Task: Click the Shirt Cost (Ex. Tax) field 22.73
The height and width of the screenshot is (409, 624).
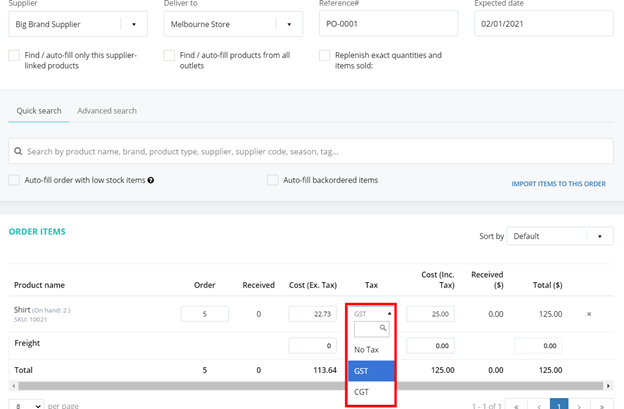Action: 312,314
